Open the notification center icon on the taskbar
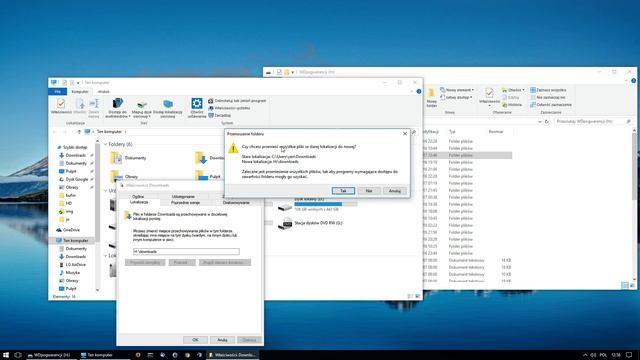Screen dimensions: 640x360 point(629,355)
